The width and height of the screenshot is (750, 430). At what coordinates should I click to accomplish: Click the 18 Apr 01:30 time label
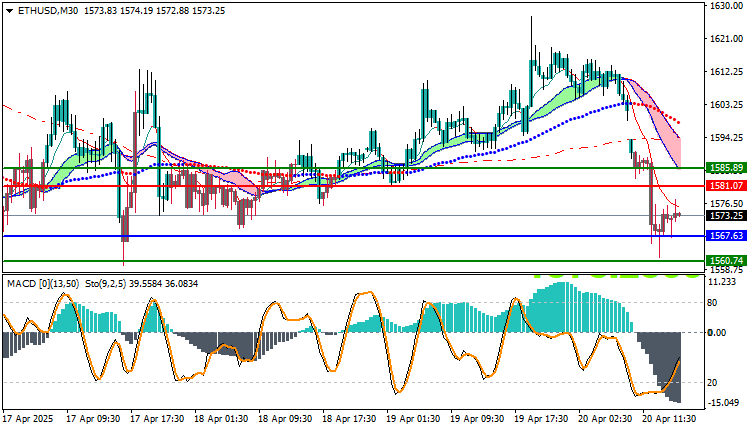pyautogui.click(x=221, y=419)
